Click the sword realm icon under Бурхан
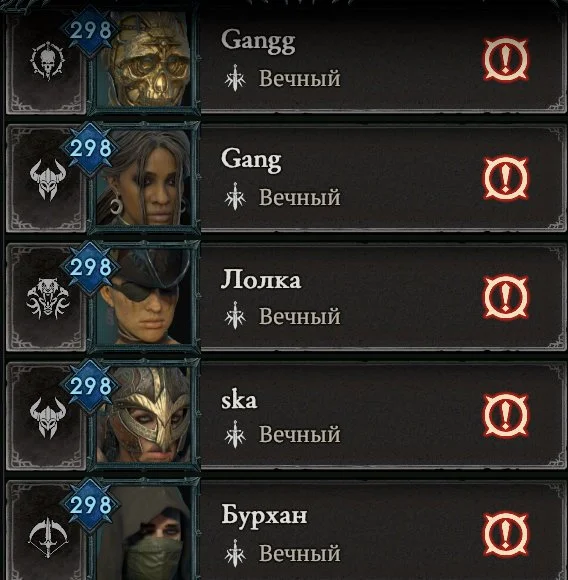This screenshot has width=568, height=580. click(x=235, y=553)
